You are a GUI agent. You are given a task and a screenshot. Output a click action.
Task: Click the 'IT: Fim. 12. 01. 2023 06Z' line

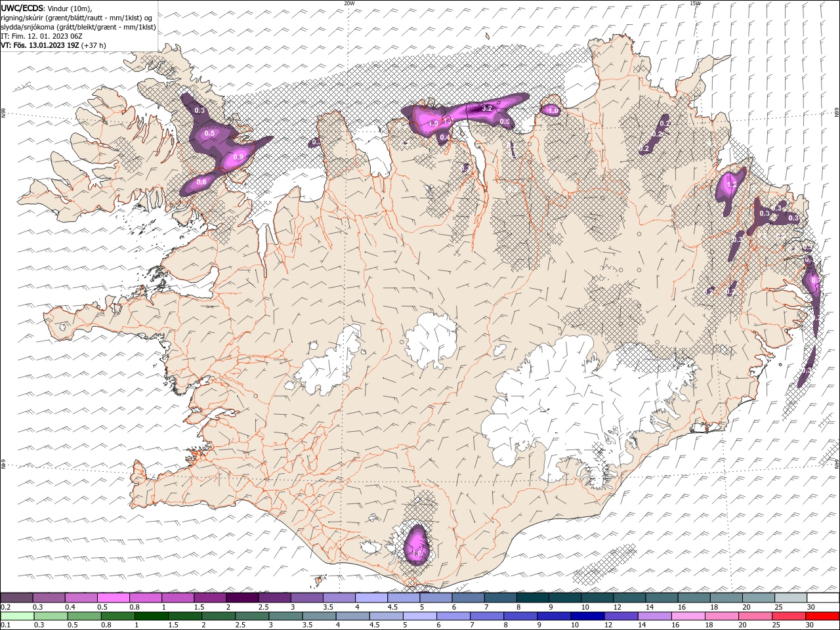click(x=41, y=36)
